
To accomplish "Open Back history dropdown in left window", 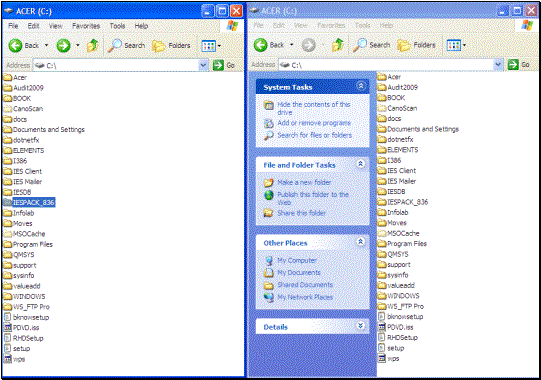I will pyautogui.click(x=47, y=46).
